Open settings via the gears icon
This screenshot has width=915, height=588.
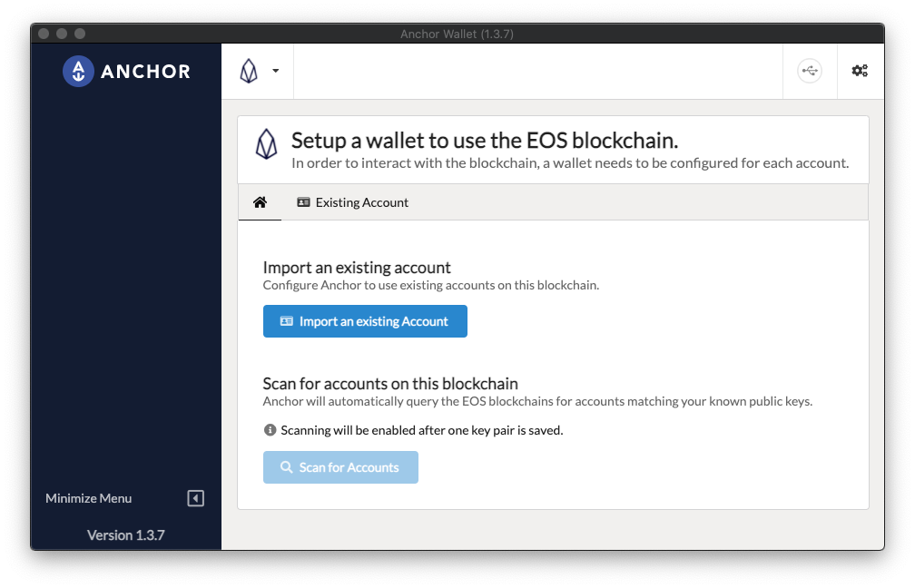coord(859,71)
